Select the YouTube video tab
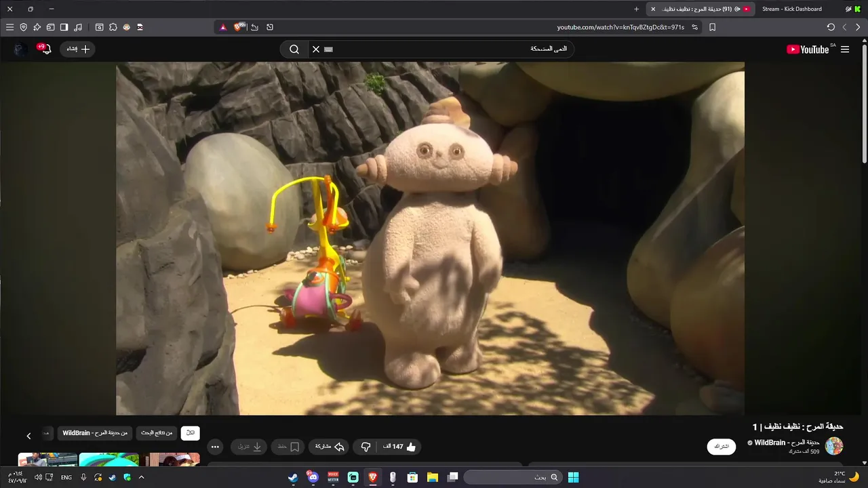Image resolution: width=868 pixels, height=488 pixels. point(702,9)
